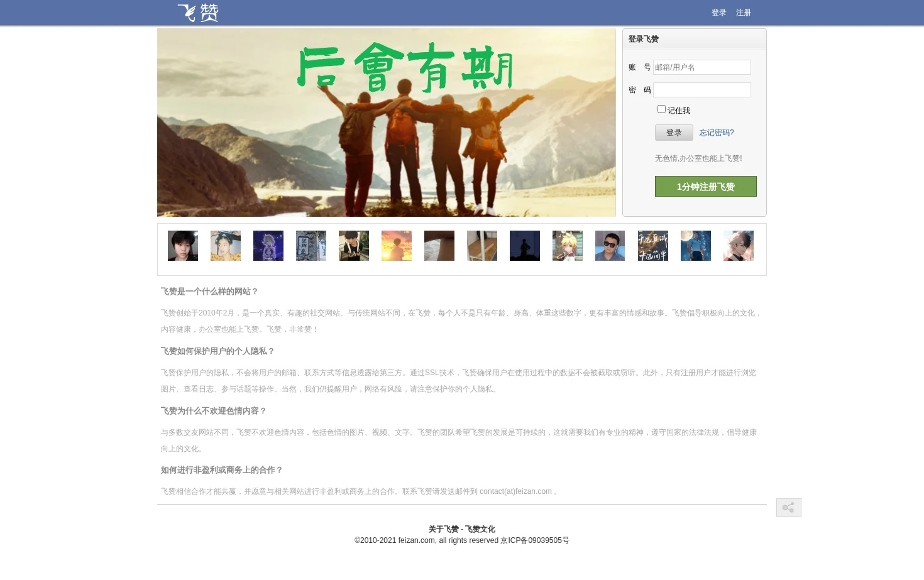
Task: Open orange sunset silhouette avatar
Action: coord(397,246)
